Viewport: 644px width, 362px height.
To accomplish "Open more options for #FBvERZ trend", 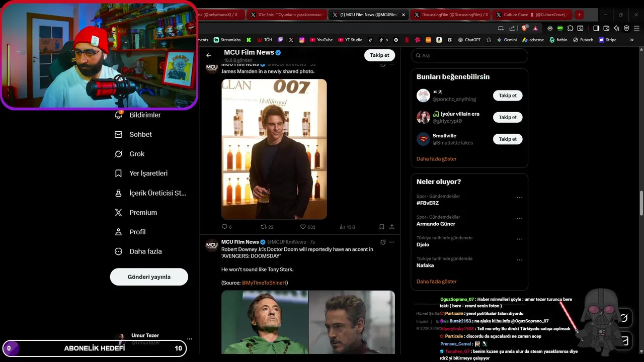I will (x=519, y=198).
